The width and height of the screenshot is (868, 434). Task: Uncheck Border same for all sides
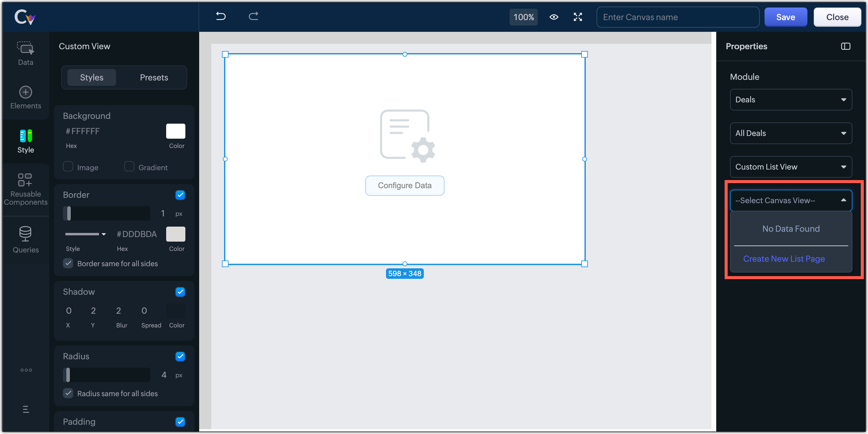68,263
